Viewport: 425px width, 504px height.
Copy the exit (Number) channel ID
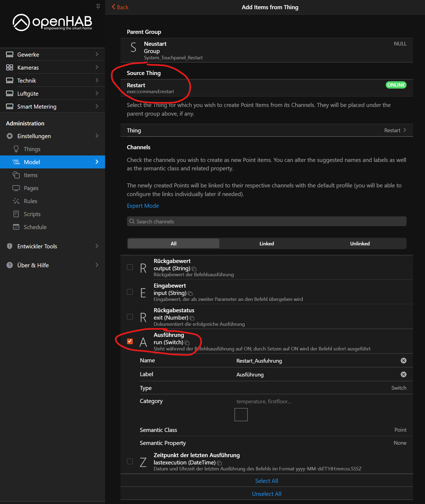pyautogui.click(x=192, y=318)
